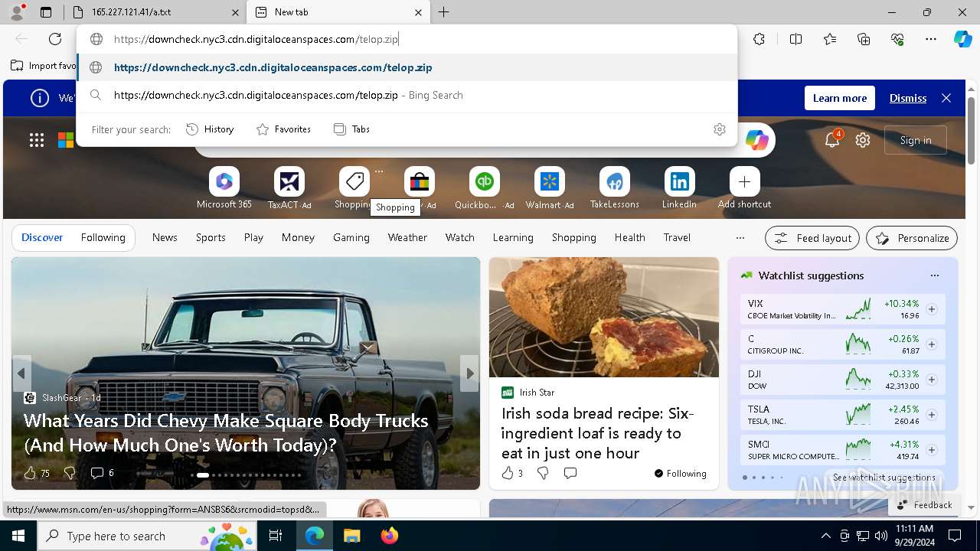The height and width of the screenshot is (551, 980).
Task: Open the TaxACT shortcut tile
Action: 289,188
